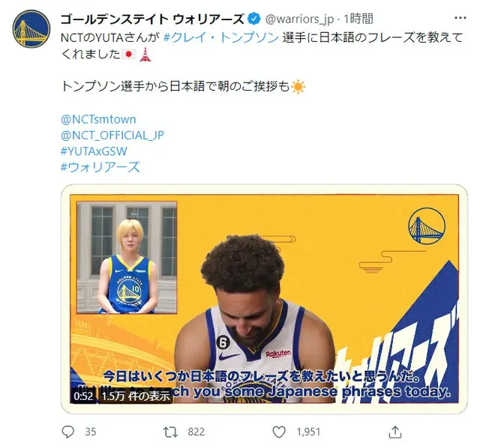Viewport: 480px width, 448px height.
Task: Click the retweet count 822
Action: coord(196,432)
